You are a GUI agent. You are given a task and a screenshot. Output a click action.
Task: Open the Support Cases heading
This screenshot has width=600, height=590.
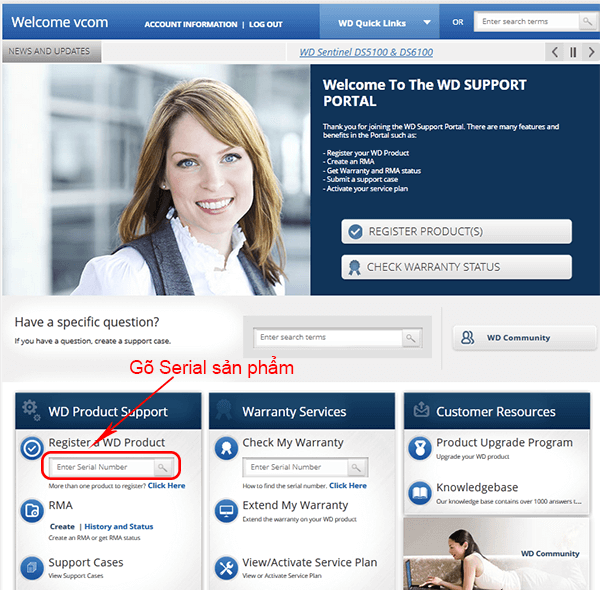86,562
